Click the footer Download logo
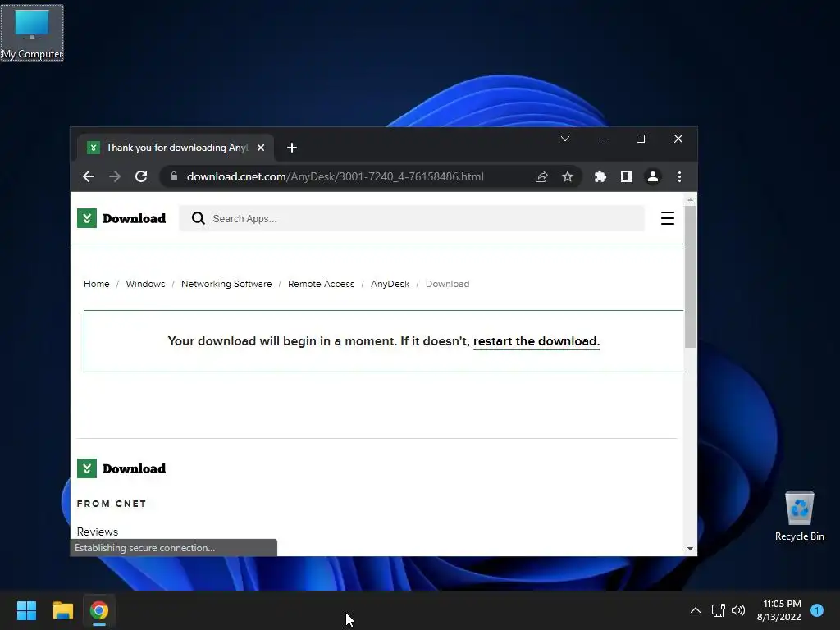 (x=121, y=468)
